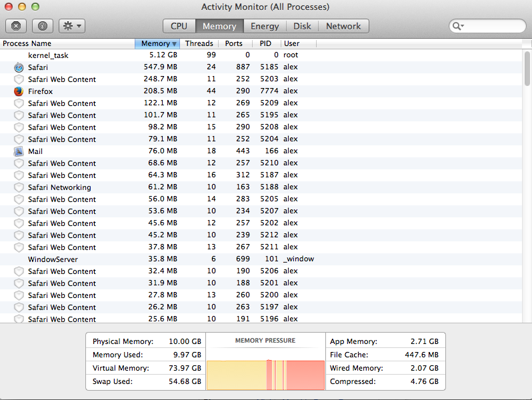Click the icon of Safari Web Content 79.1 MB
Image resolution: width=532 pixels, height=400 pixels.
tap(19, 139)
